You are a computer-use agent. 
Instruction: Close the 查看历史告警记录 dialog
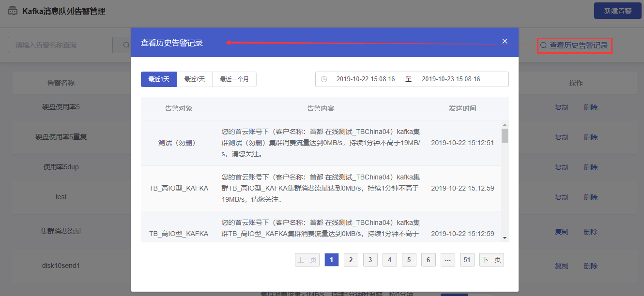505,41
